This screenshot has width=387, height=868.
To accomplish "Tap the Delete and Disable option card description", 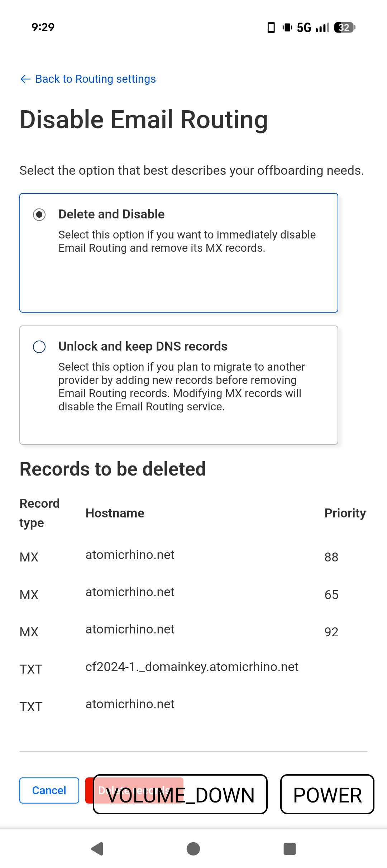I will click(187, 241).
